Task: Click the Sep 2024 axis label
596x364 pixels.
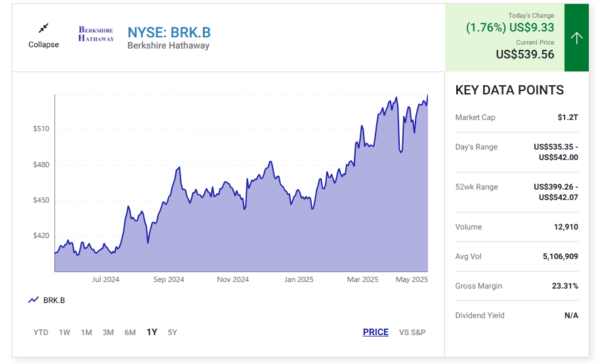Action: pos(169,279)
